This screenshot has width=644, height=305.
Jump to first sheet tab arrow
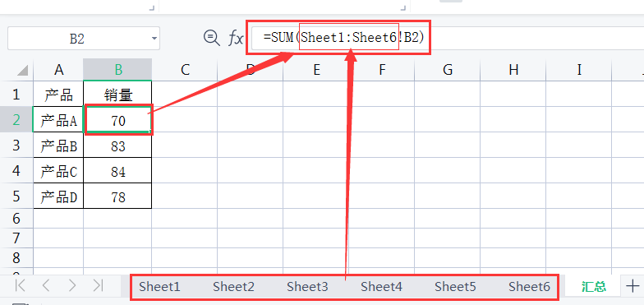tap(20, 285)
